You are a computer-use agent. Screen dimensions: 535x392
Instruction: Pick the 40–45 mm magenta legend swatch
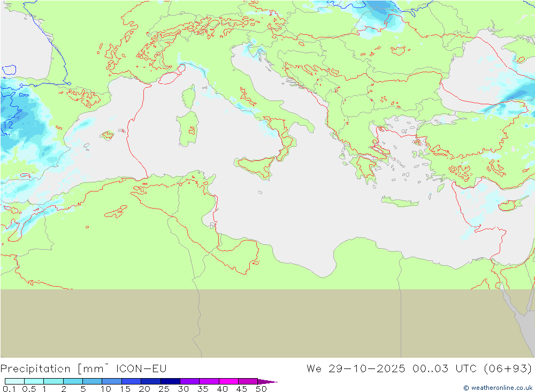pos(228,381)
